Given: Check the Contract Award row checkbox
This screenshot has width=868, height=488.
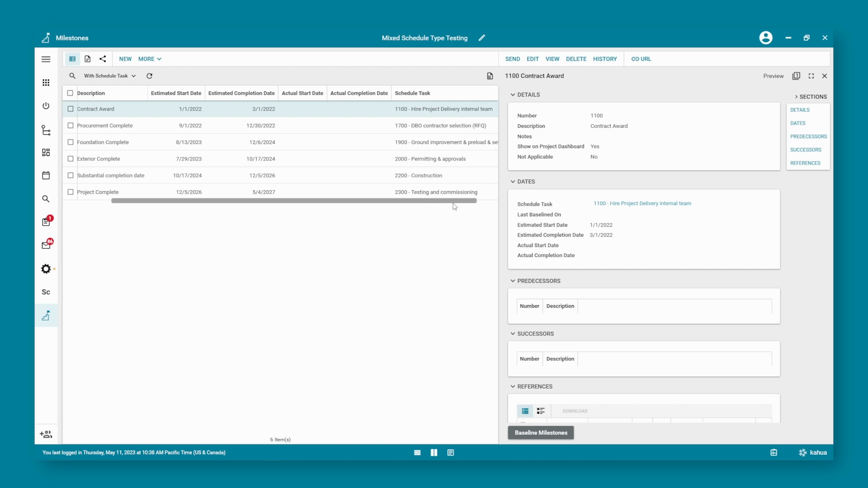Looking at the screenshot, I should tap(71, 109).
